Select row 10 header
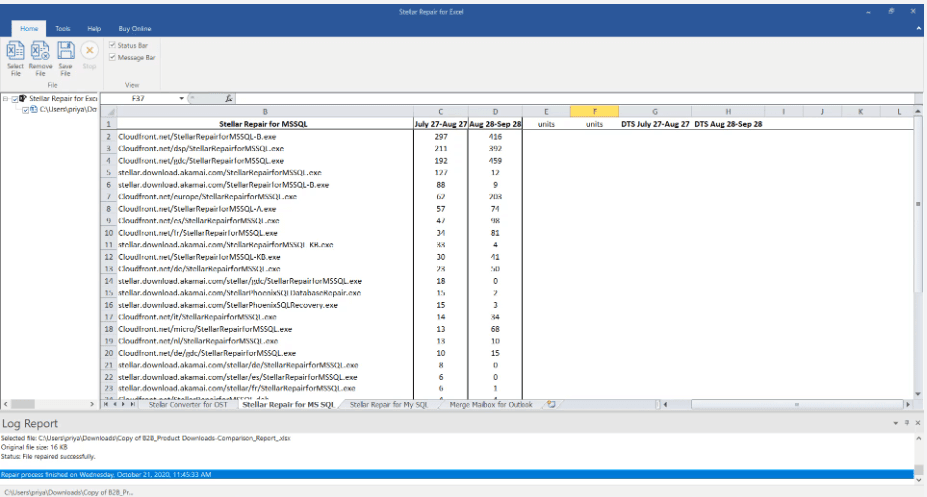Screen dimensions: 927x497 (109, 233)
